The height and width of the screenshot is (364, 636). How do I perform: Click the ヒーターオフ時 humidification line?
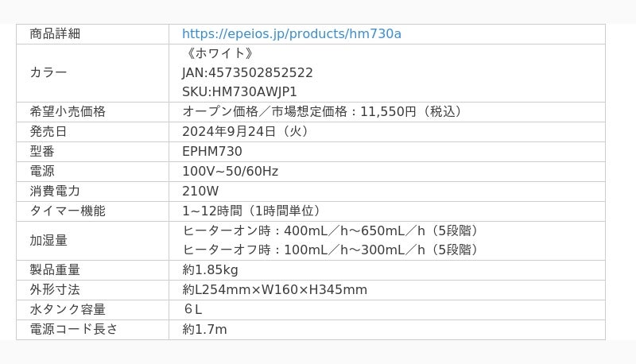coord(332,250)
